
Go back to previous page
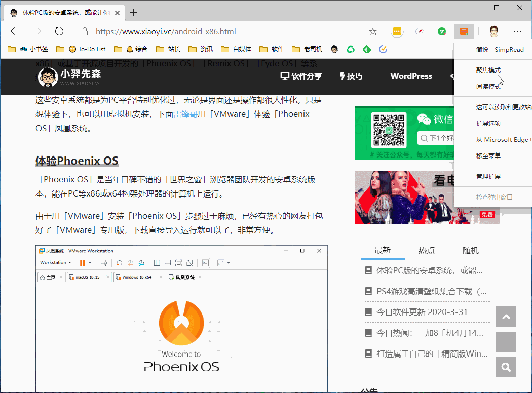(15, 31)
